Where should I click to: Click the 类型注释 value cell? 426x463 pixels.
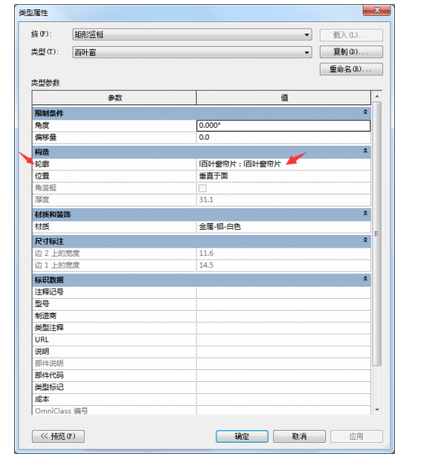(x=283, y=328)
